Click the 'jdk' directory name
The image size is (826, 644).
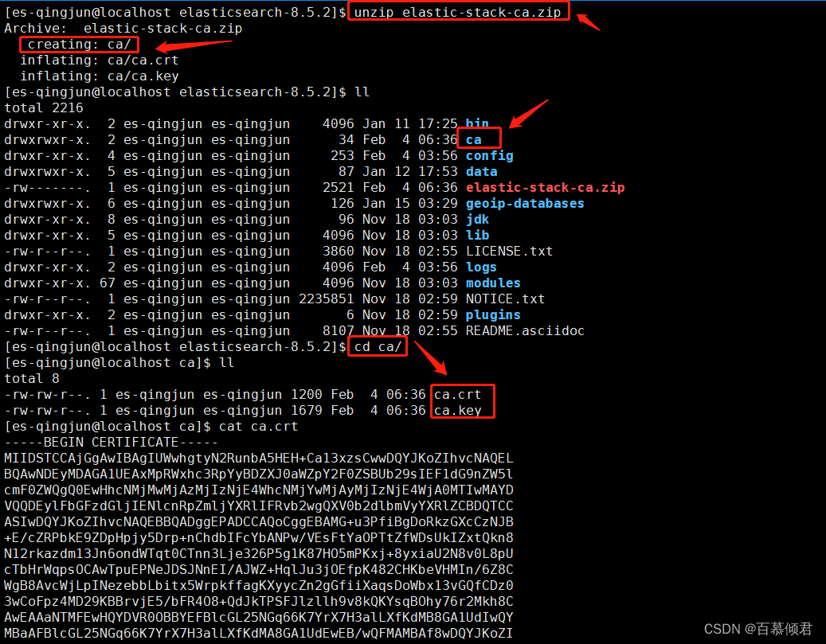[x=477, y=219]
